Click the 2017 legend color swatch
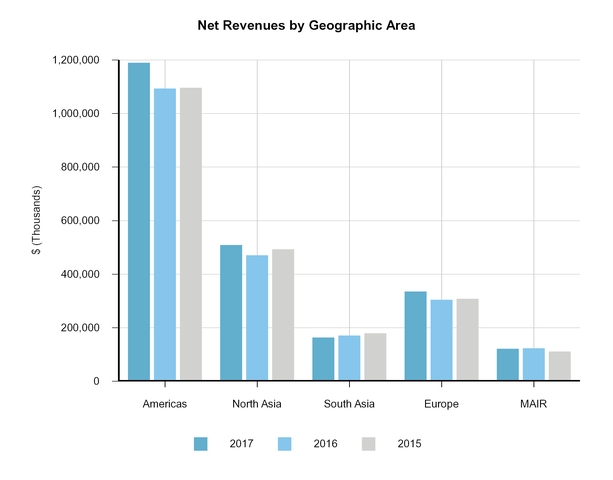Screen dimensions: 613x480 coord(201,443)
